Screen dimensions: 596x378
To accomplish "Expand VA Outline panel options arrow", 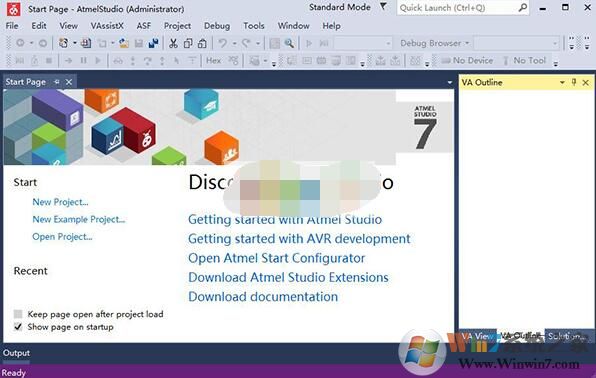I will pyautogui.click(x=562, y=83).
